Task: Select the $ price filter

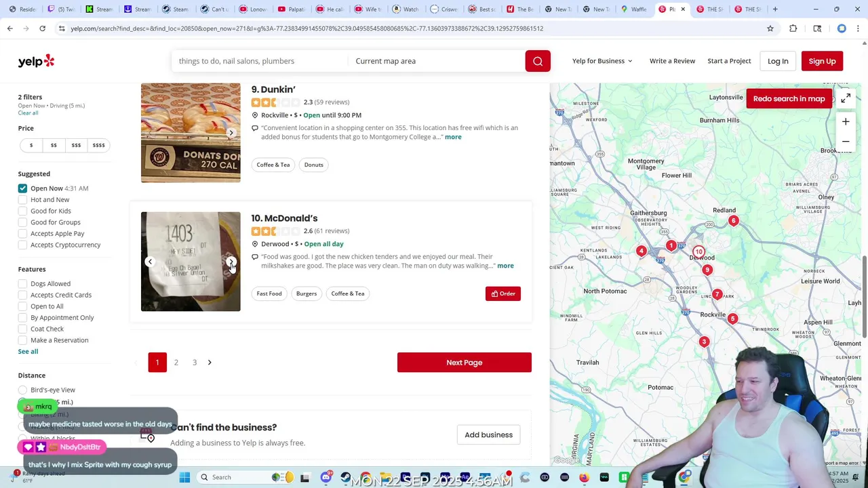Action: pos(31,145)
